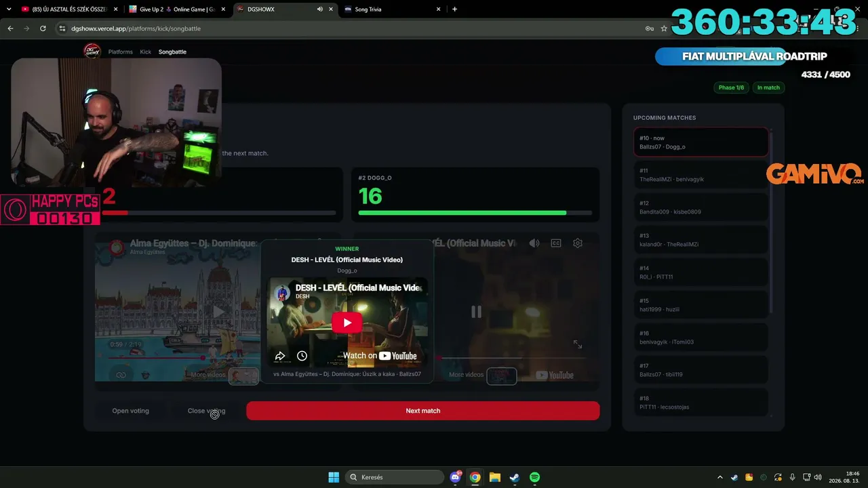Go to Platforms in the site navigation
Image resolution: width=868 pixels, height=488 pixels.
[x=121, y=52]
